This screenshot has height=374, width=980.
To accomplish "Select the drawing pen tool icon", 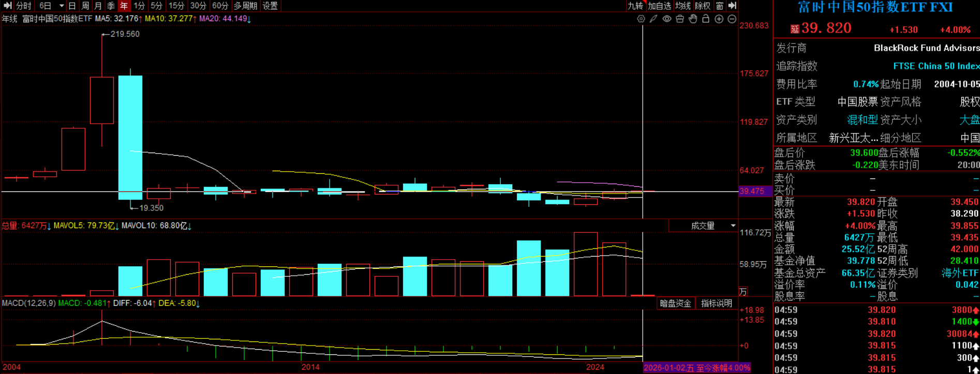I will (654, 19).
